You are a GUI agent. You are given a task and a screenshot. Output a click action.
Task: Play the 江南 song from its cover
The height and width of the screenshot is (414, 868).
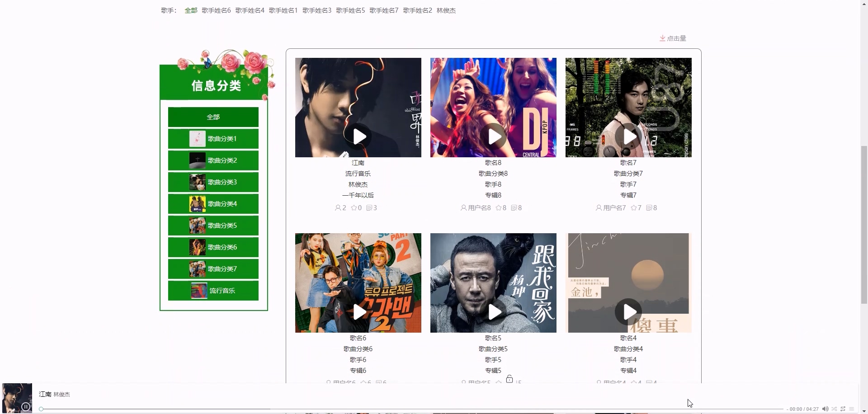coord(359,136)
